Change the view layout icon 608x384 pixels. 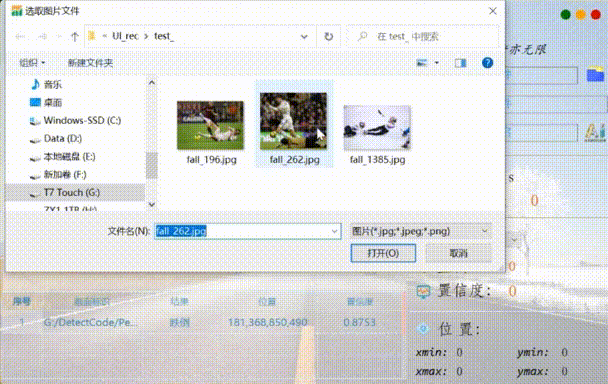pos(421,62)
